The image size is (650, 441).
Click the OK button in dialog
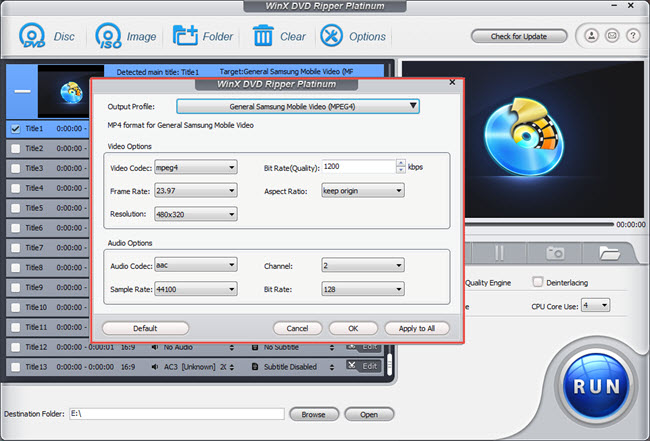pyautogui.click(x=353, y=328)
